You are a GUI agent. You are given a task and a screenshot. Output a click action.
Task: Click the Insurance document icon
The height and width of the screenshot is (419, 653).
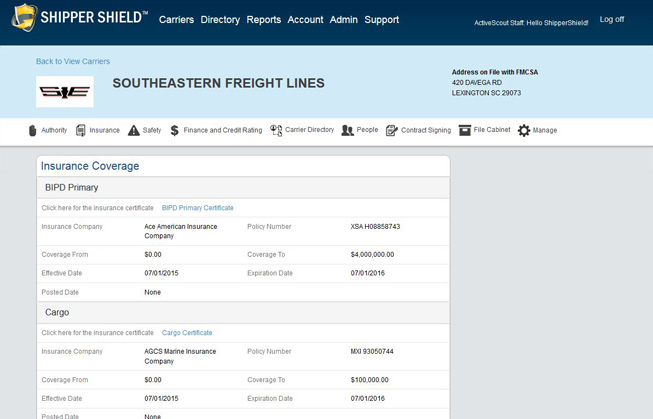[x=81, y=131]
